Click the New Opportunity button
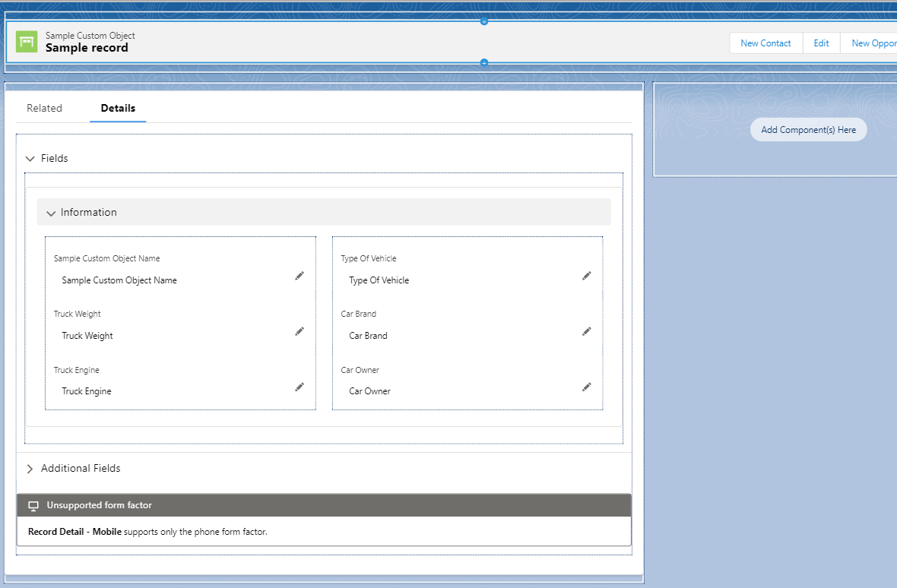Viewport: 897px width, 588px height. [x=873, y=43]
